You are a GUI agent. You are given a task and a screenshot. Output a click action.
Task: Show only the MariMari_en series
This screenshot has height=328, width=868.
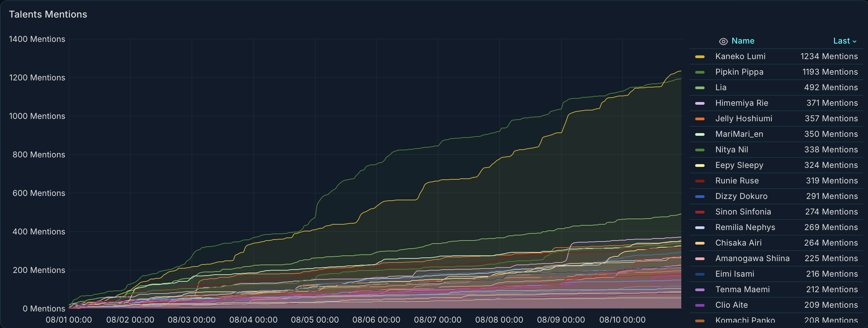739,134
